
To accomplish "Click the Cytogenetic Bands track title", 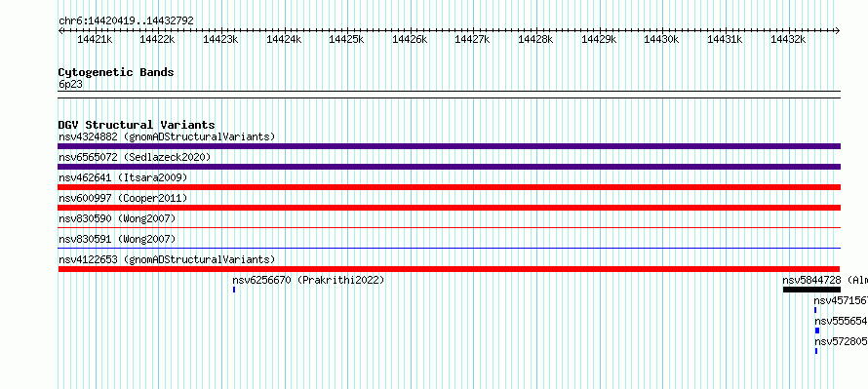I will click(x=116, y=72).
